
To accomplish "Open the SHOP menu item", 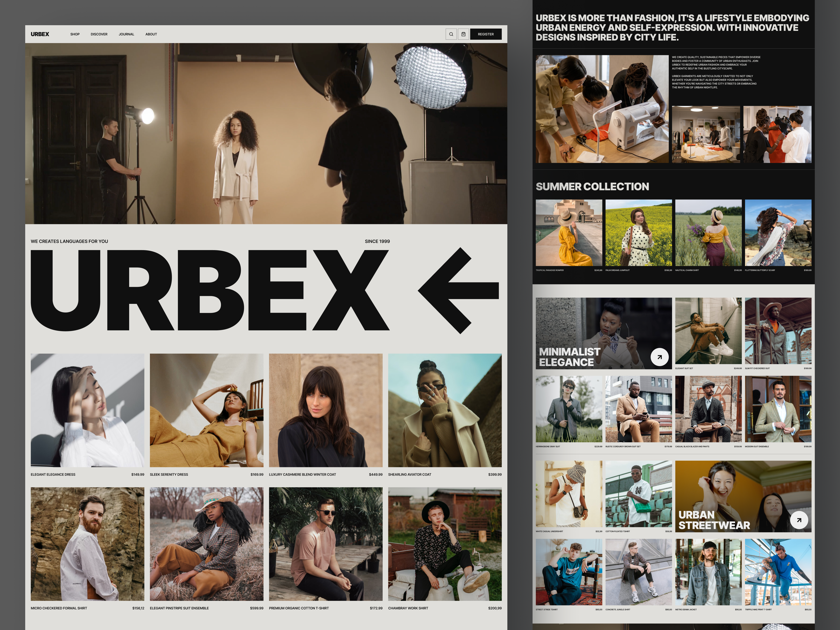I will (x=75, y=34).
